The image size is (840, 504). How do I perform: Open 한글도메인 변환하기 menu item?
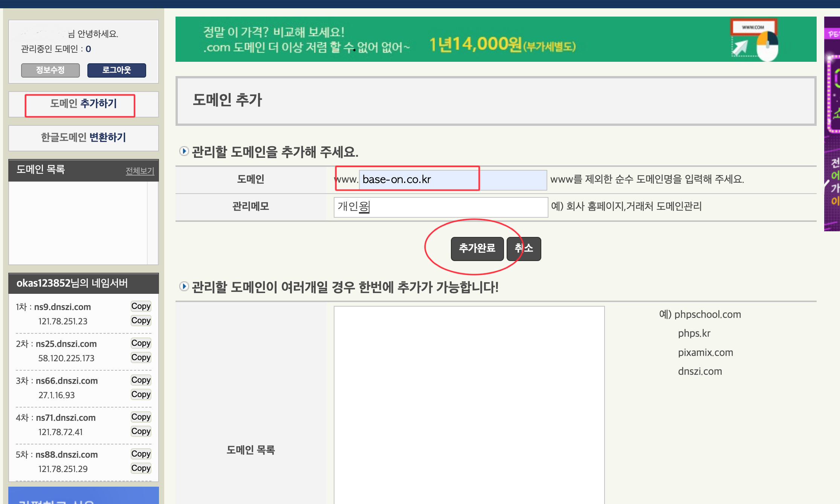[x=83, y=137]
